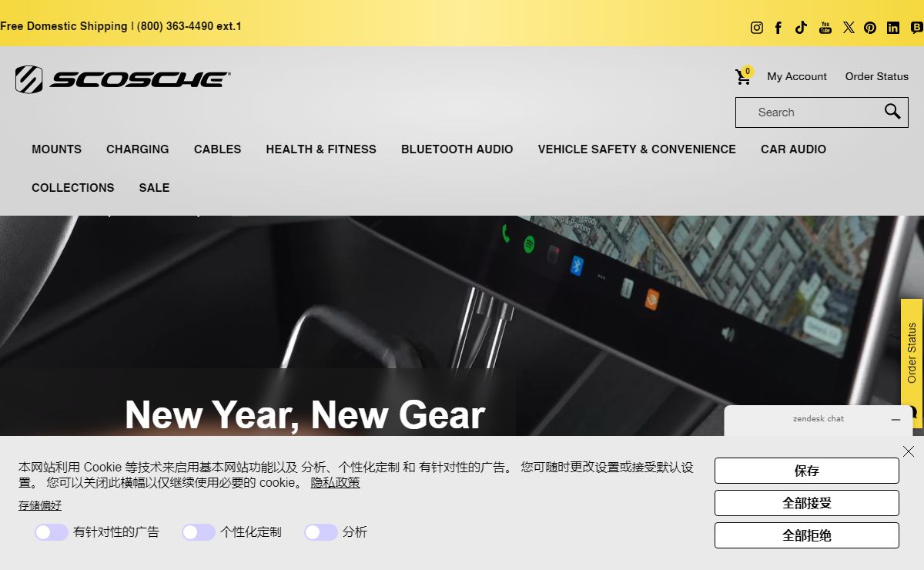924x570 pixels.
Task: Visit the TikTok social icon
Action: pos(801,28)
